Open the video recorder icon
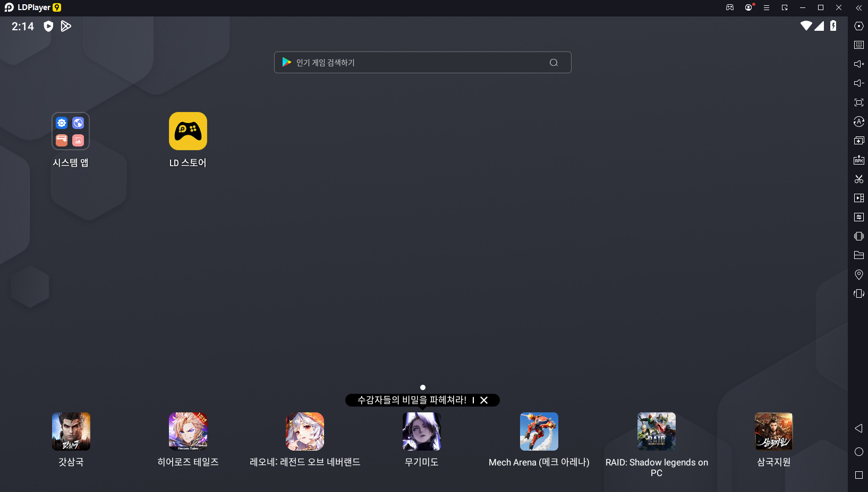This screenshot has width=868, height=492. pyautogui.click(x=858, y=198)
